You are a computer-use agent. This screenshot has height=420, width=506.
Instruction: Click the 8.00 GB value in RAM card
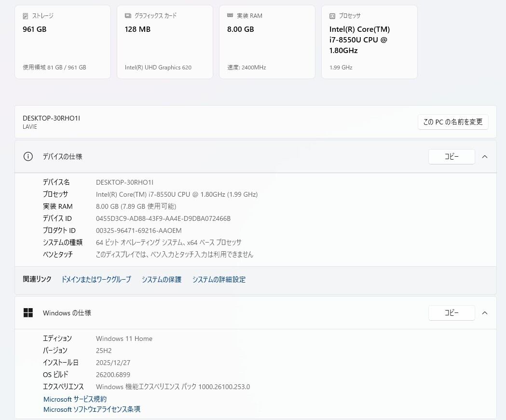click(240, 29)
